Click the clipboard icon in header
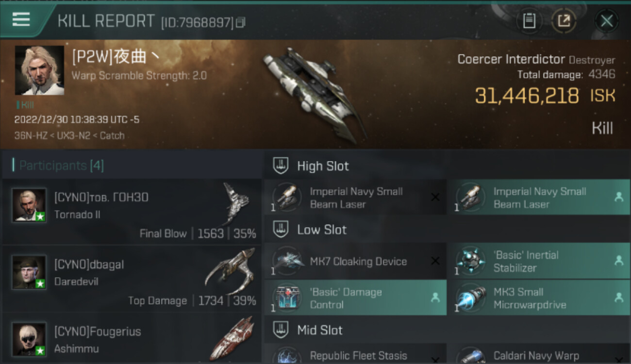 [x=529, y=21]
